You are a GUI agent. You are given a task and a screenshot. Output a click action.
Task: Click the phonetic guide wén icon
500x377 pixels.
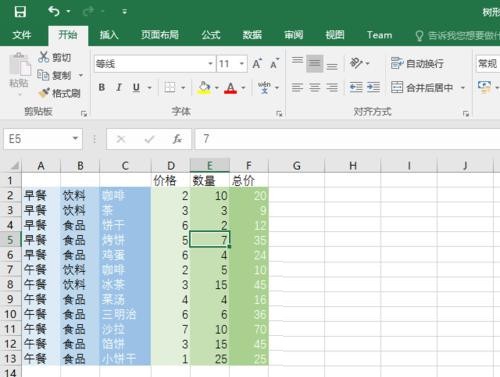(264, 87)
